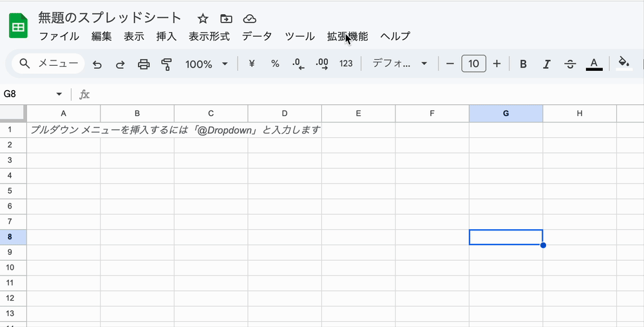Click the title 無題のスプレッドシート
Image resolution: width=644 pixels, height=327 pixels.
click(109, 17)
